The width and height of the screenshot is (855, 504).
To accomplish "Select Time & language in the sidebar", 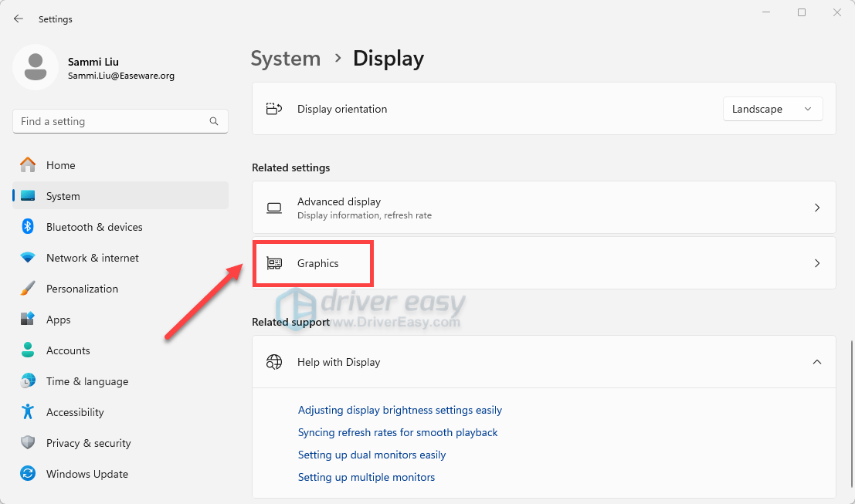I will [x=87, y=381].
